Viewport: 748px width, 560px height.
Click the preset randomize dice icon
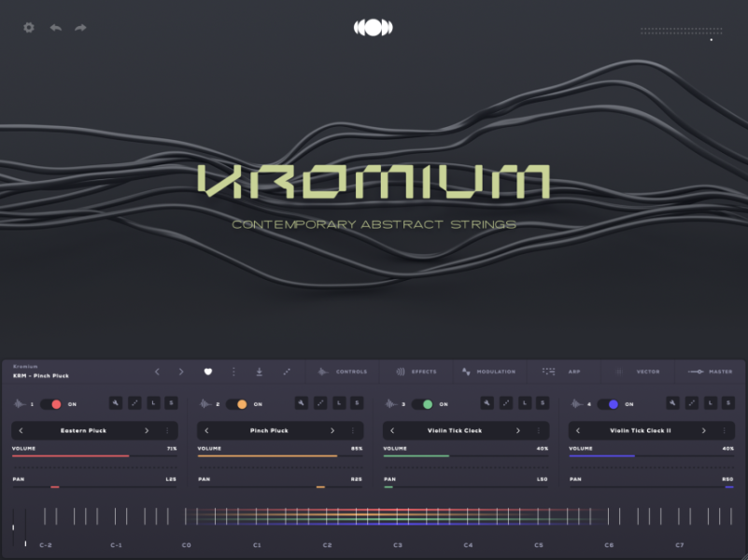287,371
